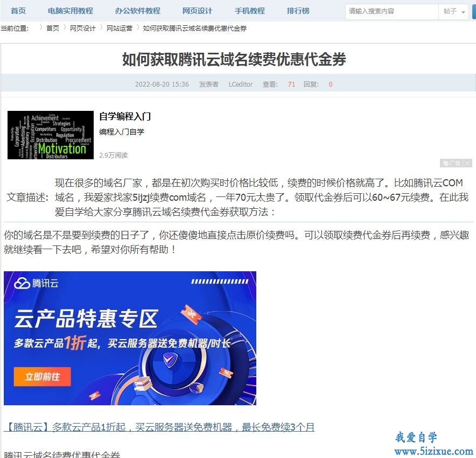Click the 腾讯云 logo in banner

coord(36,283)
